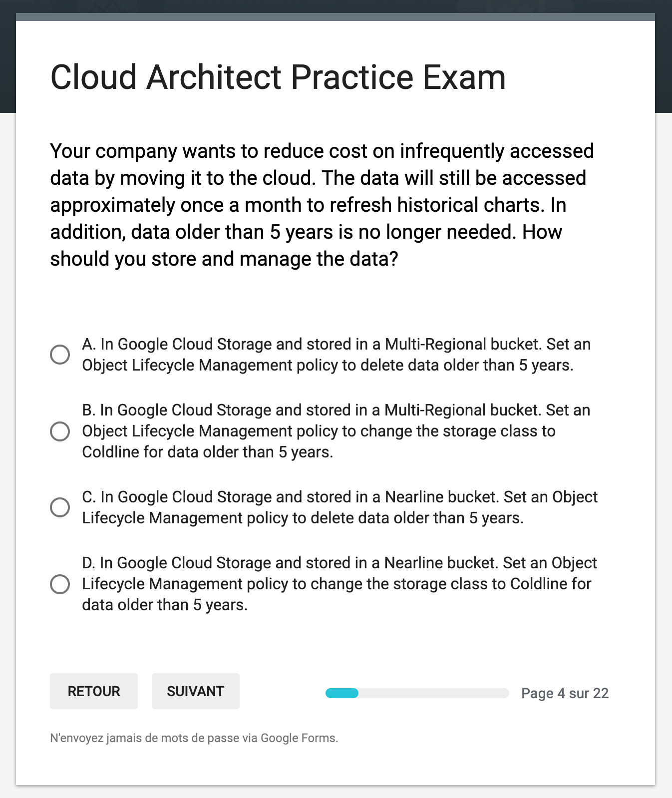
Task: Select the radio button for option A
Action: tap(60, 355)
